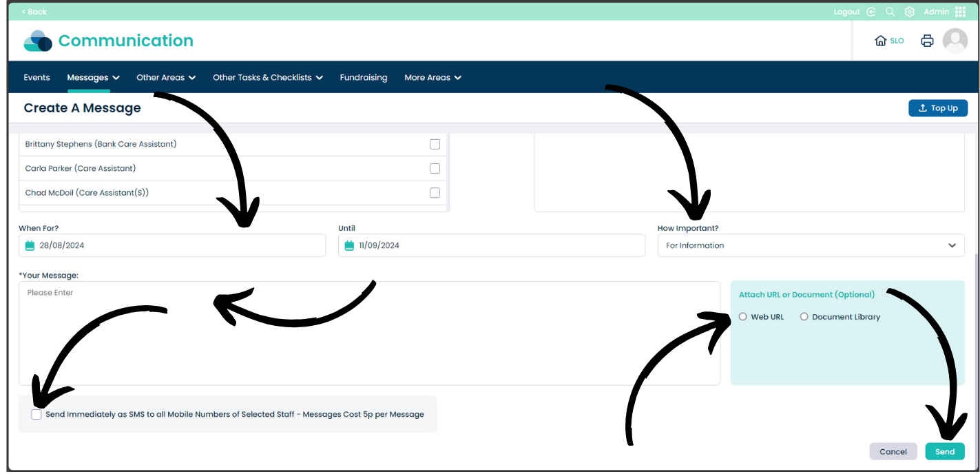This screenshot has width=980, height=474.
Task: Select the Web URL radio button
Action: [742, 317]
